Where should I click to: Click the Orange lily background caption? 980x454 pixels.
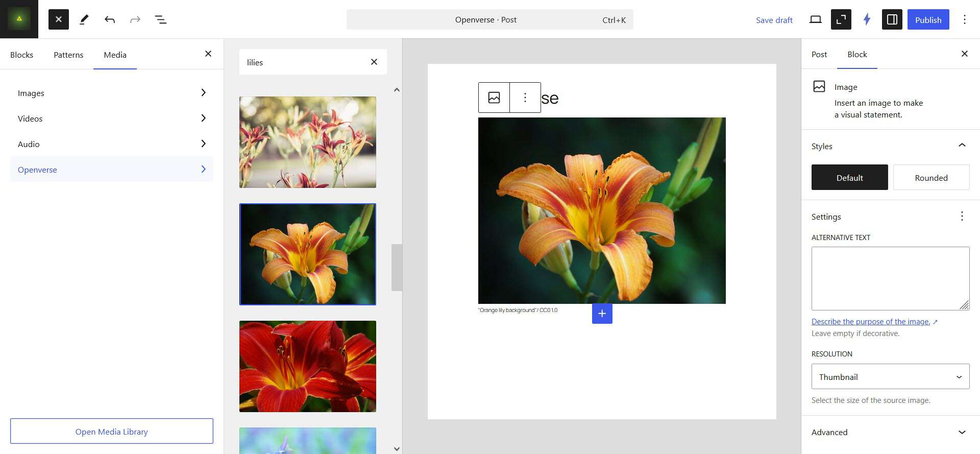[518, 310]
